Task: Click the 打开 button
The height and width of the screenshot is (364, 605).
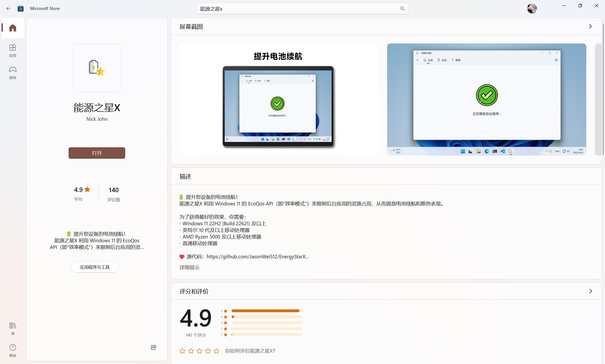Action: coord(97,153)
